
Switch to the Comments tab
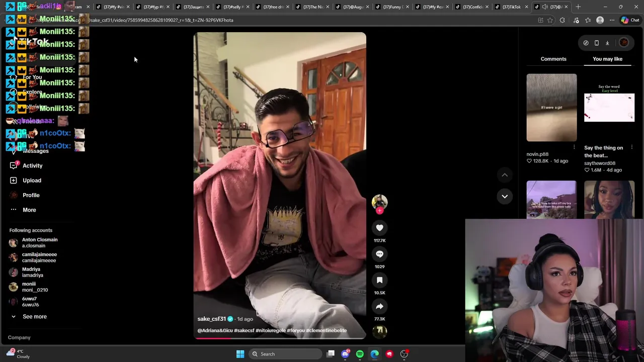point(553,59)
